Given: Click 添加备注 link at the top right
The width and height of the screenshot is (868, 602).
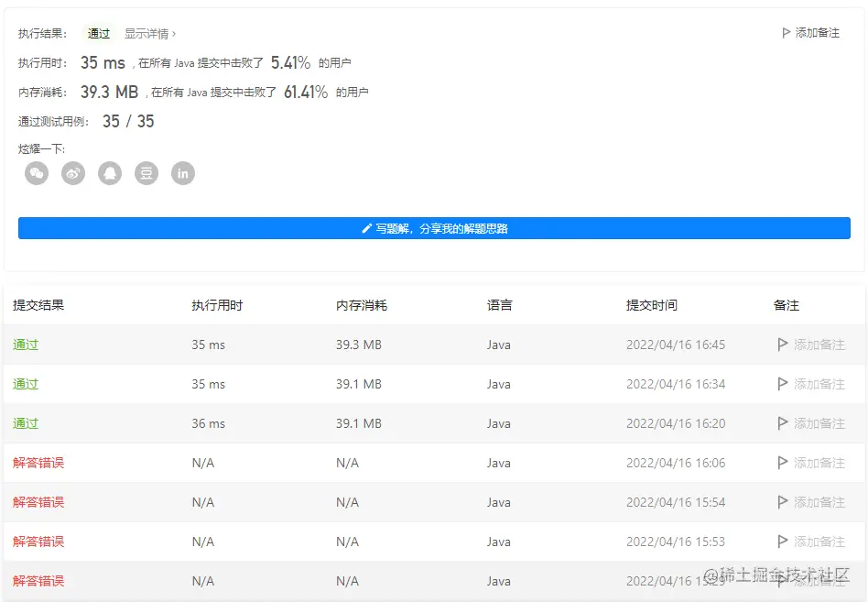Looking at the screenshot, I should [x=817, y=33].
